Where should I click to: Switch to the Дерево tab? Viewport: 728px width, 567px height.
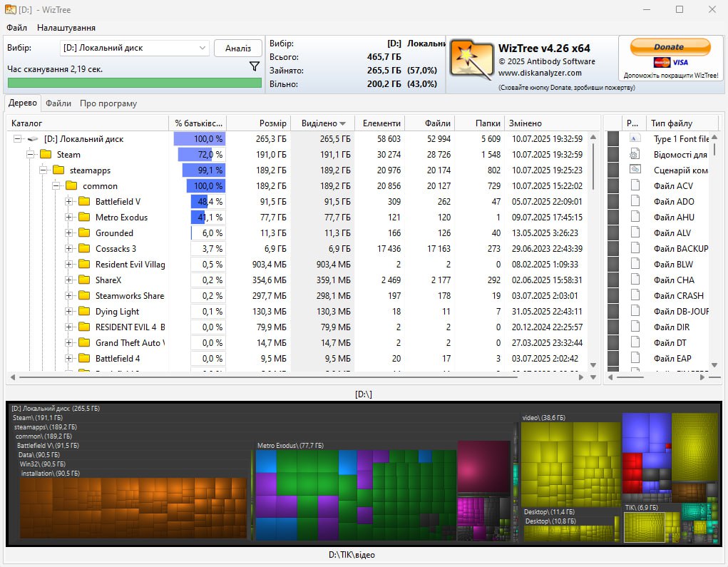pos(23,103)
